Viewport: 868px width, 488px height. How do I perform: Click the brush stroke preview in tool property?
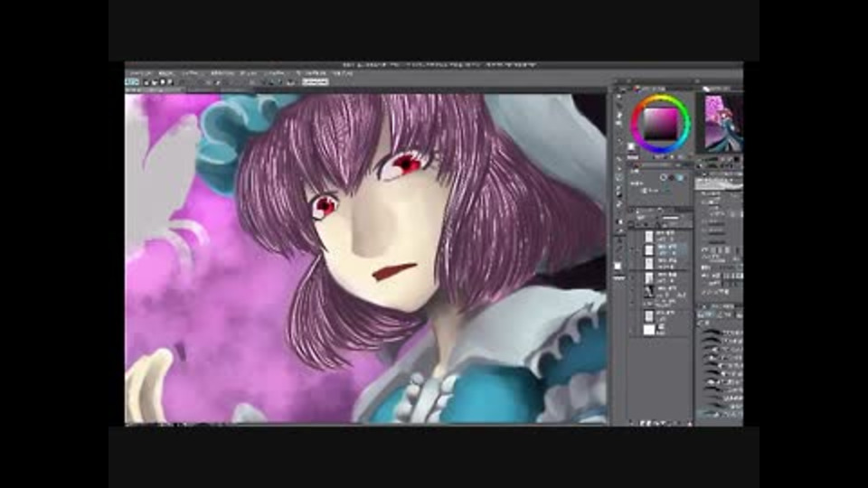point(719,183)
